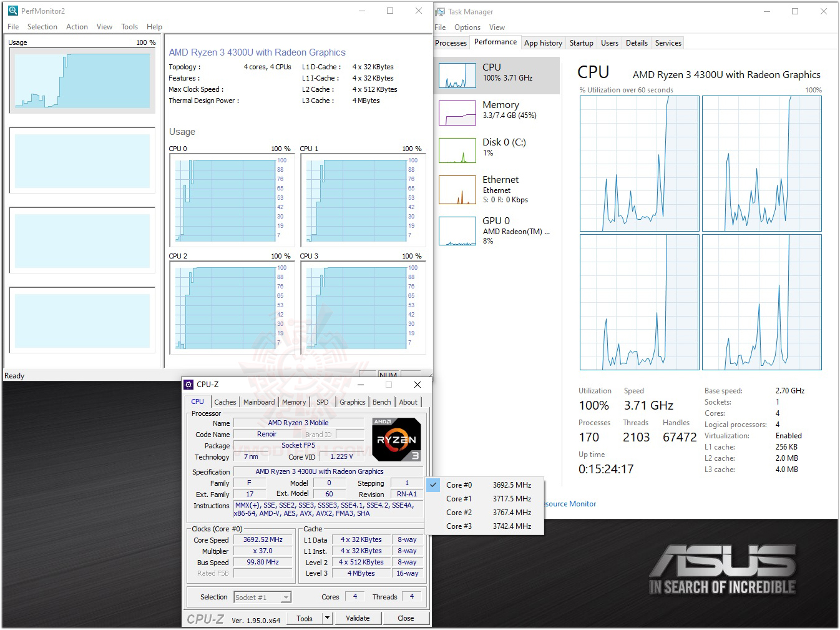Click the PerfMonitor2 app icon in title bar

(x=13, y=11)
